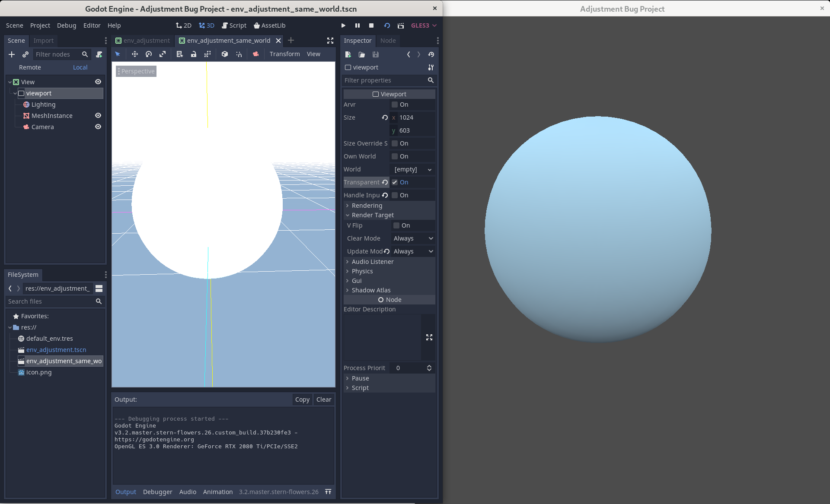Run the project with the Play button

click(343, 25)
